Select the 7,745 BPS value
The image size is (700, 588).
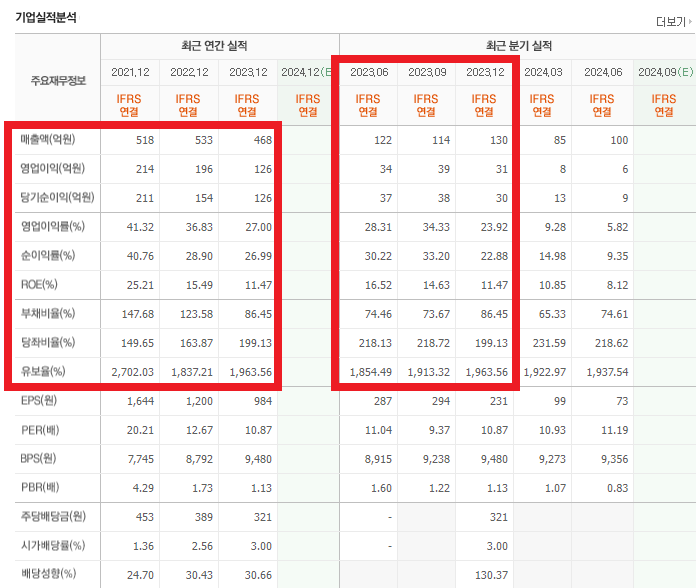pos(140,459)
